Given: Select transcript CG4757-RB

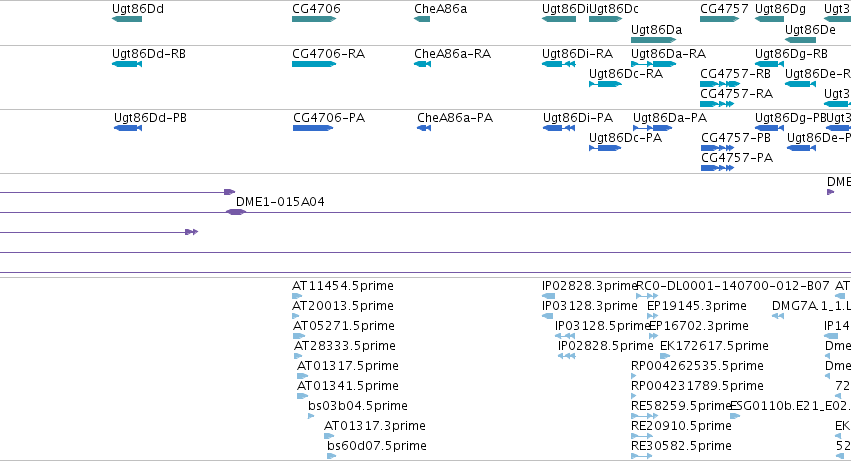Looking at the screenshot, I should (720, 84).
